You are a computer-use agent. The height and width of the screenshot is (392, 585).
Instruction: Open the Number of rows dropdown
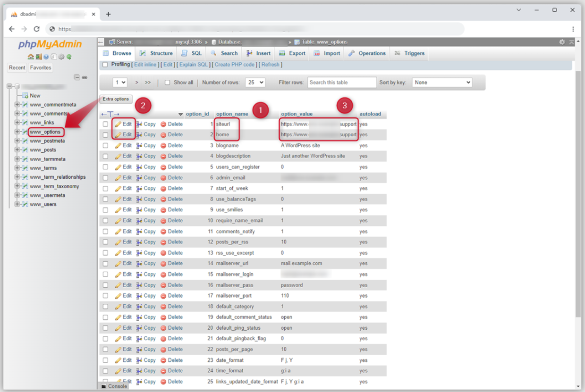pos(255,83)
